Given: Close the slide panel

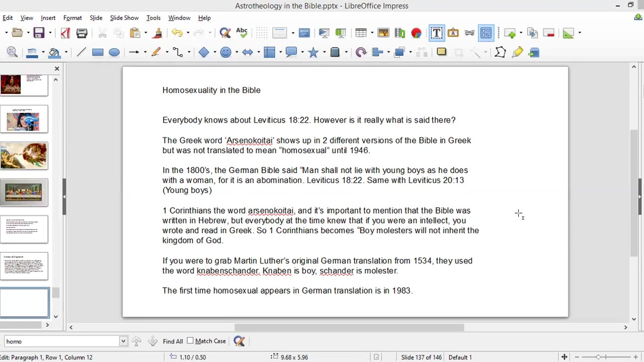Looking at the screenshot, I should [x=57, y=68].
